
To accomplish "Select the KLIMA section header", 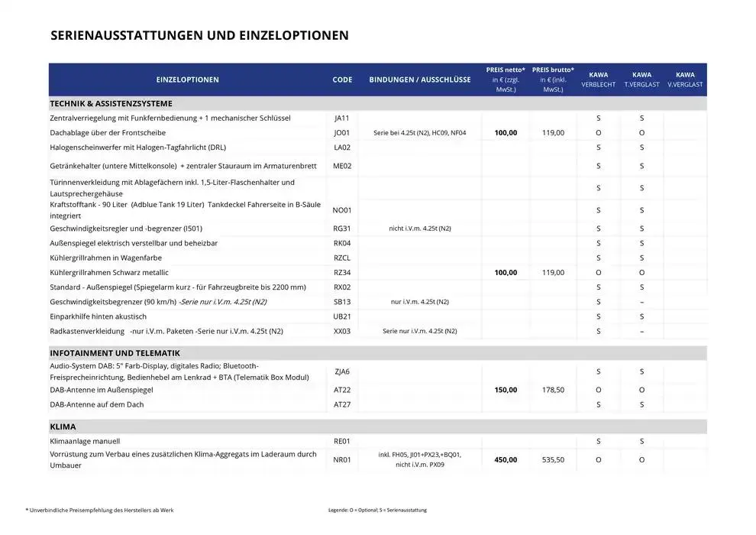I will coord(63,426).
